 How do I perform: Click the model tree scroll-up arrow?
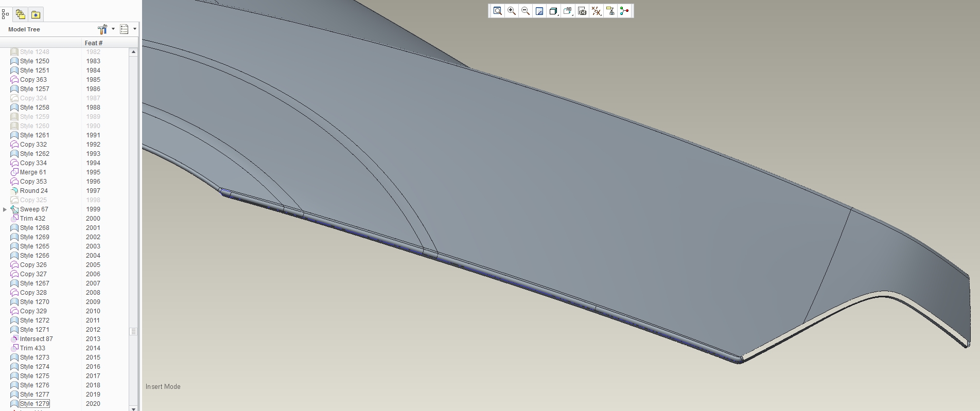133,52
